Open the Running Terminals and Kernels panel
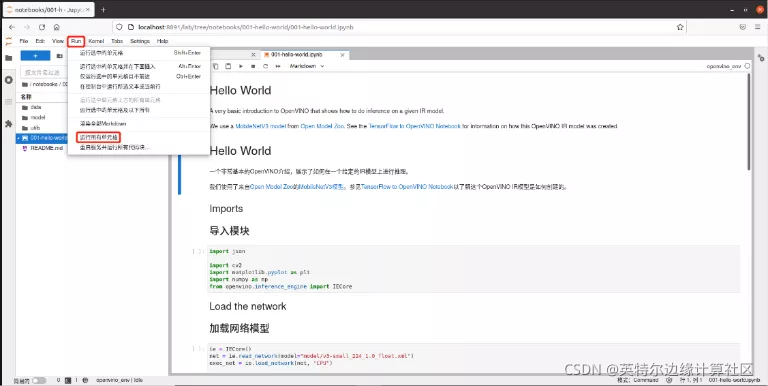The height and width of the screenshot is (386, 768). pyautogui.click(x=8, y=80)
